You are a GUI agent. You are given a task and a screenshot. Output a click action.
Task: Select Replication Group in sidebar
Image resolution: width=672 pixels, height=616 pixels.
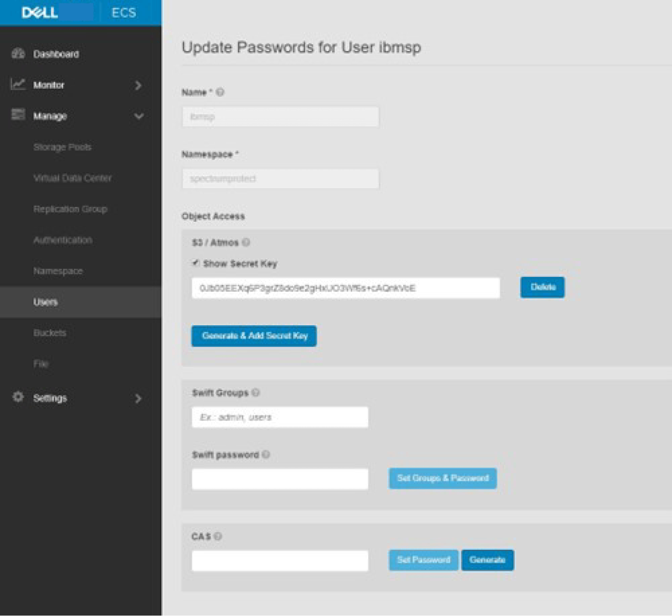point(70,209)
